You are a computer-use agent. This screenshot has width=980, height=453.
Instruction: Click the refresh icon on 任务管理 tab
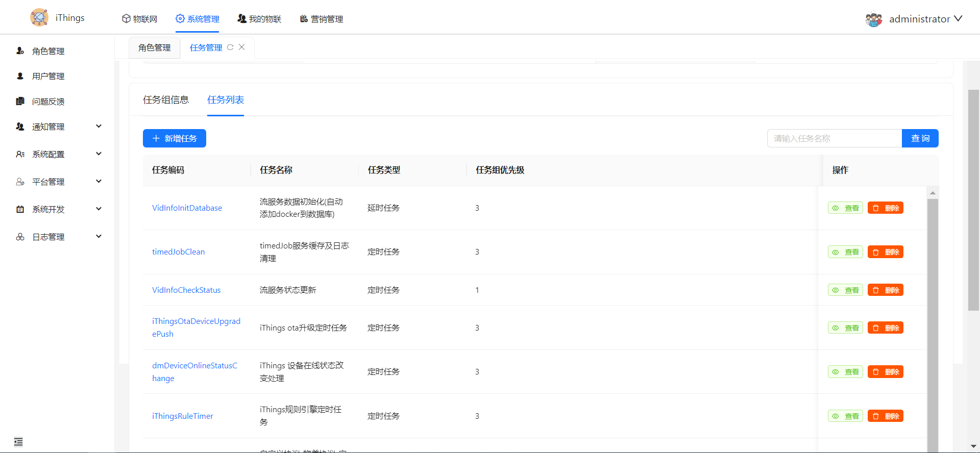coord(230,47)
